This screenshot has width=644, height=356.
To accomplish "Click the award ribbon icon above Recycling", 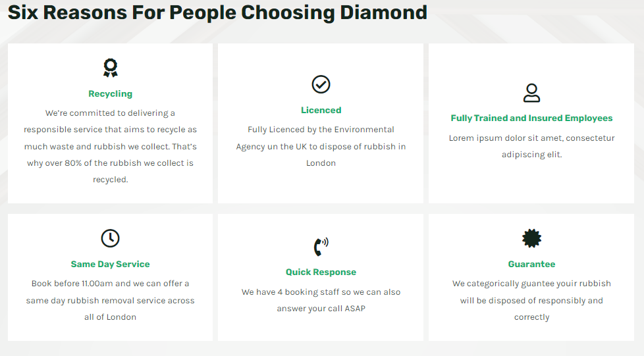I will tap(110, 68).
